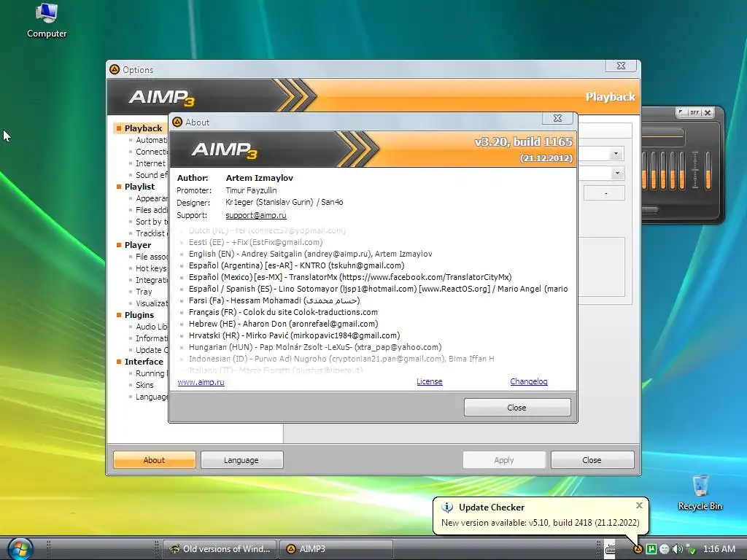The height and width of the screenshot is (560, 747).
Task: Click the 1:16 AM system clock
Action: point(719,549)
